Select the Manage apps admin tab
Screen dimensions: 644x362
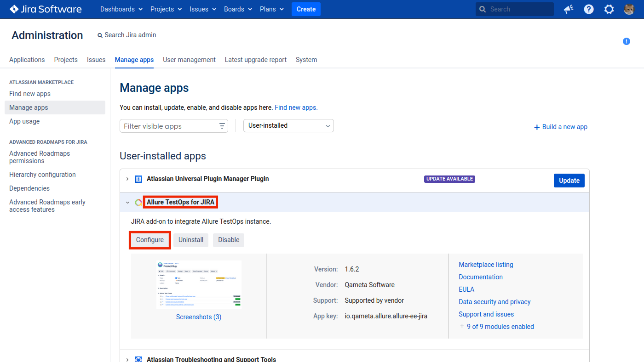point(134,60)
